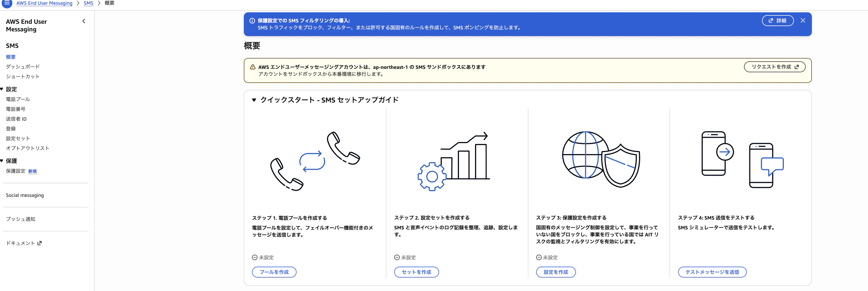Open 設定セット in the sidebar

[18, 138]
